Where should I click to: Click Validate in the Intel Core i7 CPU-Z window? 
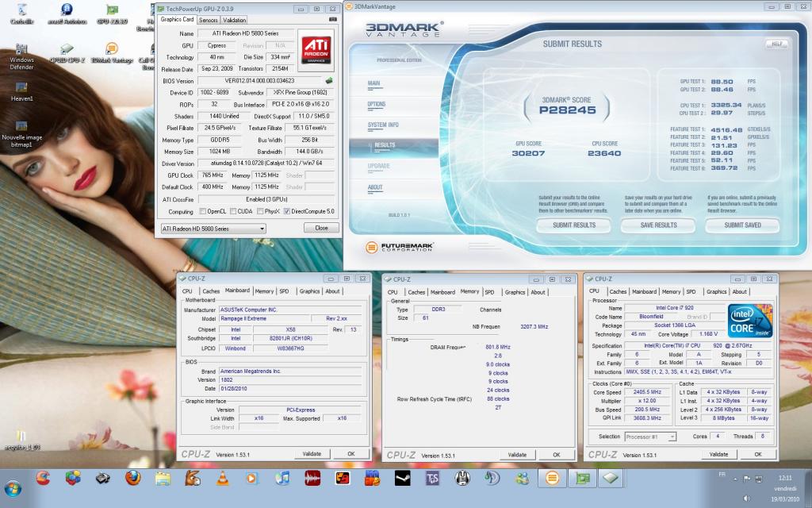(x=718, y=454)
